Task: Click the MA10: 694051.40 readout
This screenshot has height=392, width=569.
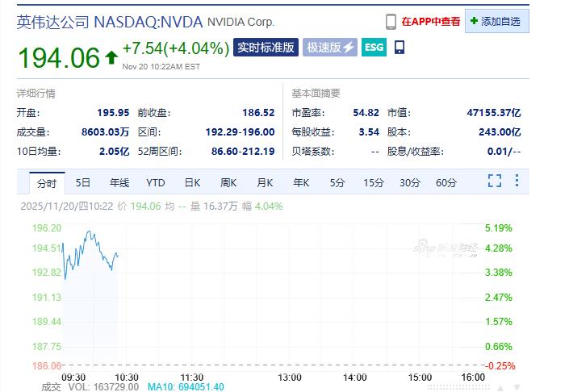Action: [x=186, y=387]
